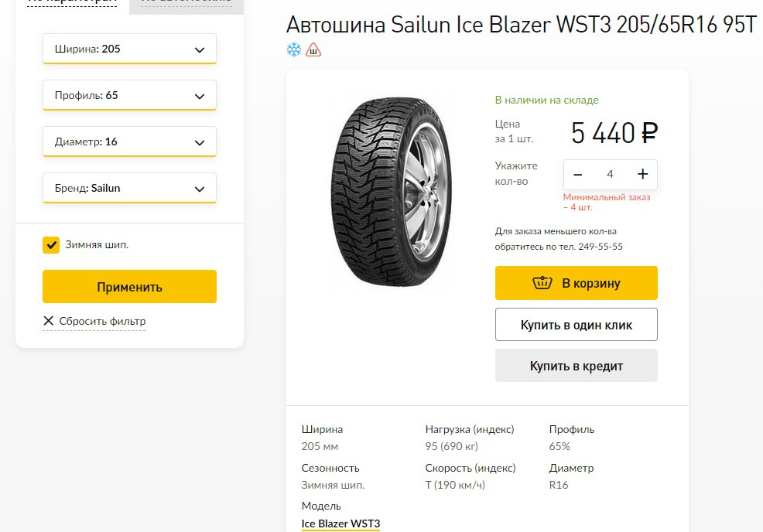This screenshot has width=763, height=532.
Task: Click the X icon beside Сбросить фильтр
Action: click(x=49, y=321)
